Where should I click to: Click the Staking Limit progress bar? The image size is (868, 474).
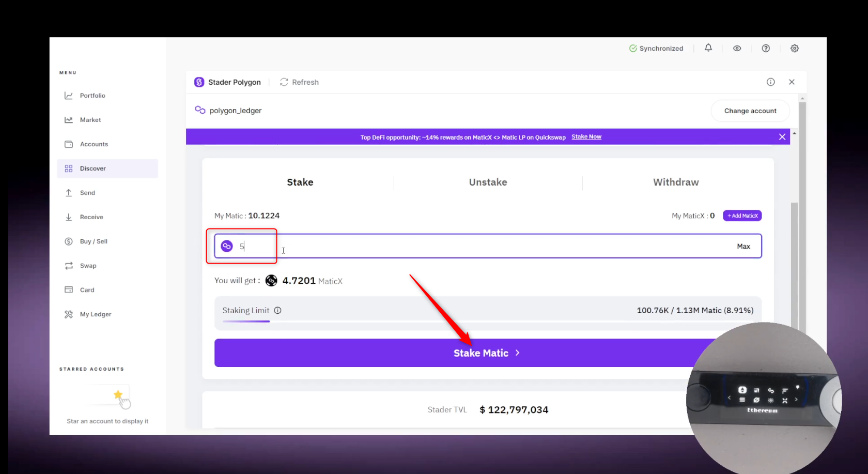[x=488, y=322]
